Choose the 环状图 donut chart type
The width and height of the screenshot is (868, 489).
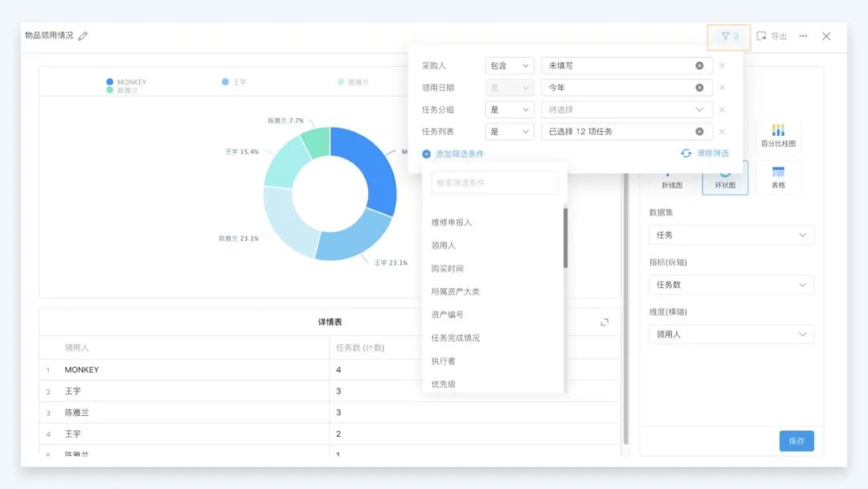[725, 178]
